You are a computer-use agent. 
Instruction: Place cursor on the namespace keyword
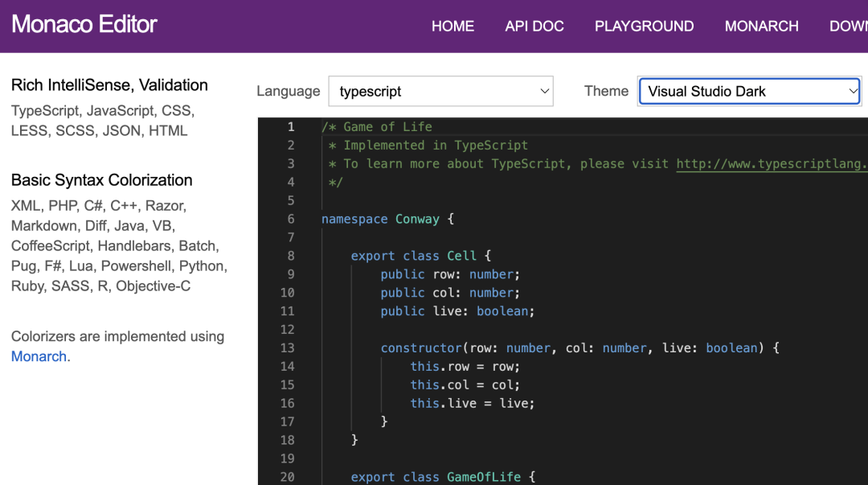click(x=354, y=220)
